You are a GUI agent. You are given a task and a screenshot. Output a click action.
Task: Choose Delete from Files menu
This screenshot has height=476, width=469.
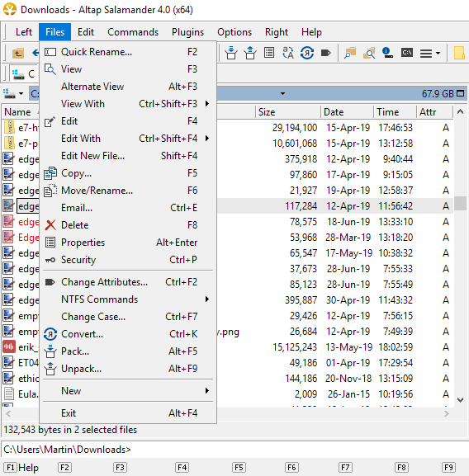[128, 225]
